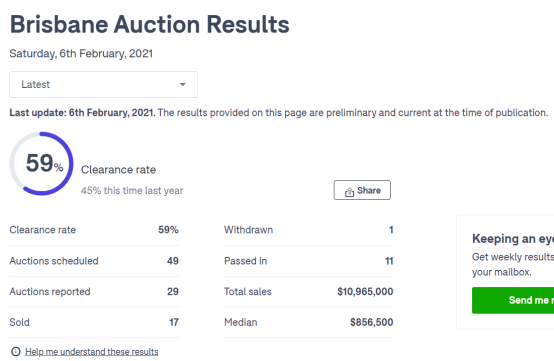Click the info icon beside help link

click(16, 351)
